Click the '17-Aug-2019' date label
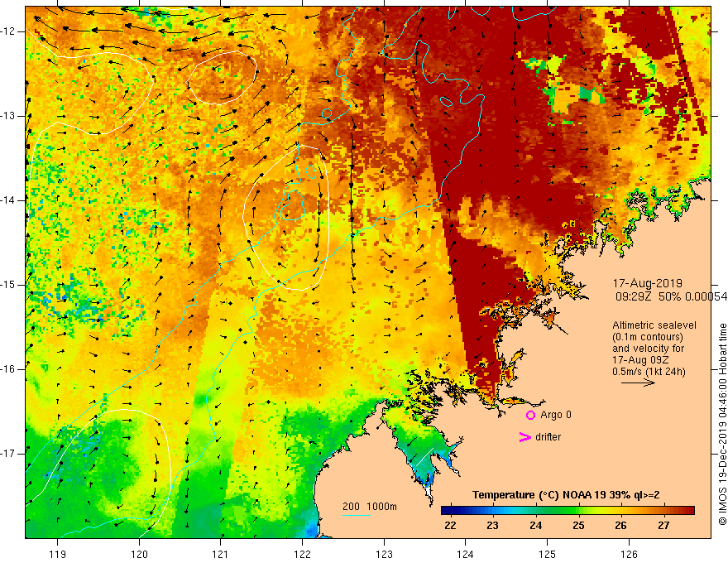The height and width of the screenshot is (563, 728). coord(647,283)
